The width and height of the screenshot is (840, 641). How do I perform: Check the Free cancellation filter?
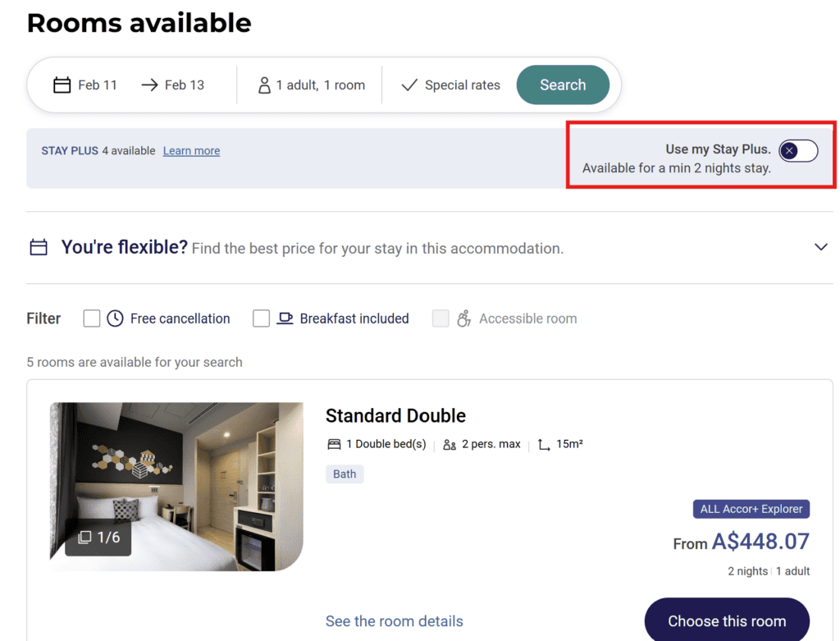pyautogui.click(x=92, y=318)
